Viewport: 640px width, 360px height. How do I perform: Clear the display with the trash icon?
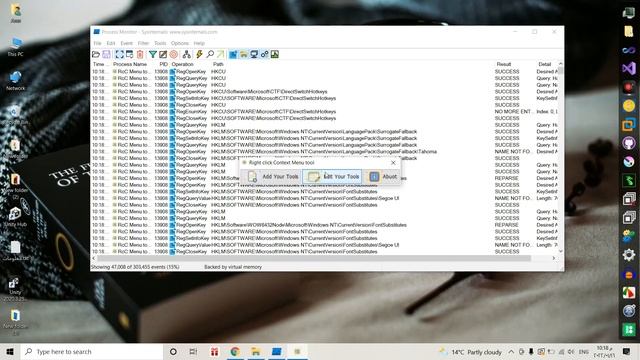[x=140, y=54]
